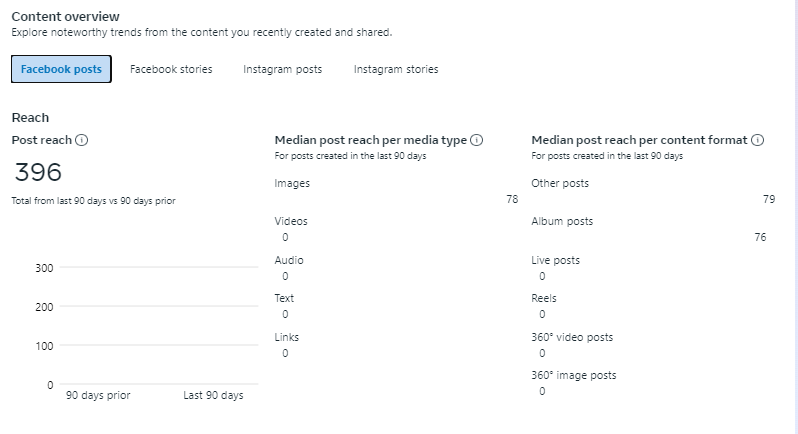The image size is (798, 434).
Task: Switch to the Facebook stories tab
Action: coord(171,69)
